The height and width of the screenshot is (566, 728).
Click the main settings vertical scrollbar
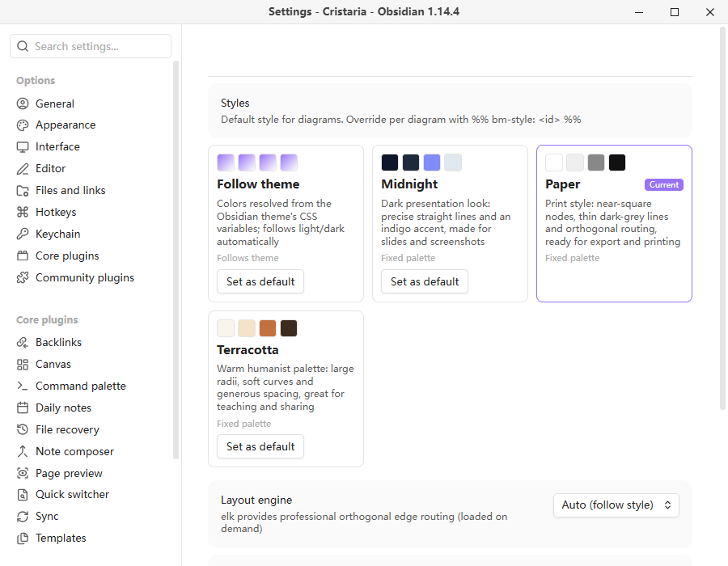click(x=722, y=218)
